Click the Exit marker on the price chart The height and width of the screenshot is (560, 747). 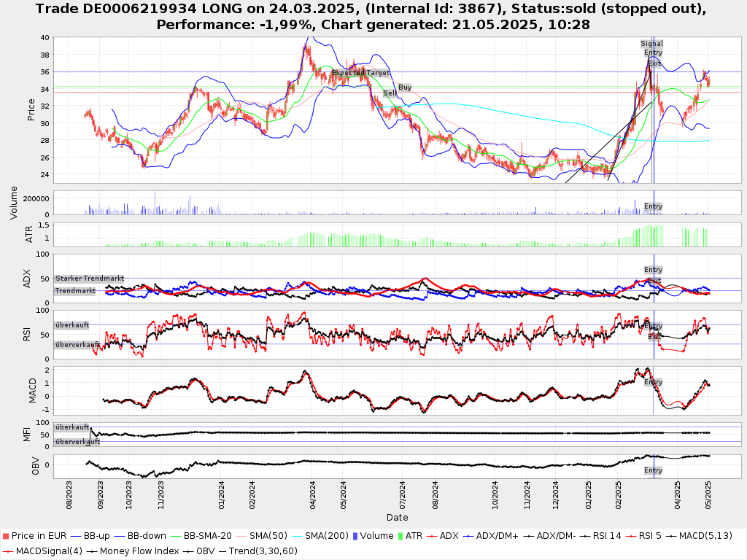654,64
